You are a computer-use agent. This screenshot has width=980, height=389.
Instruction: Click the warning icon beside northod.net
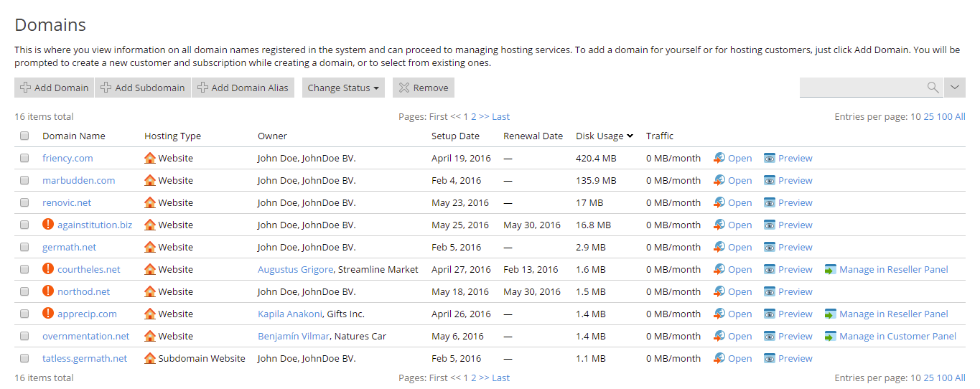pyautogui.click(x=48, y=291)
